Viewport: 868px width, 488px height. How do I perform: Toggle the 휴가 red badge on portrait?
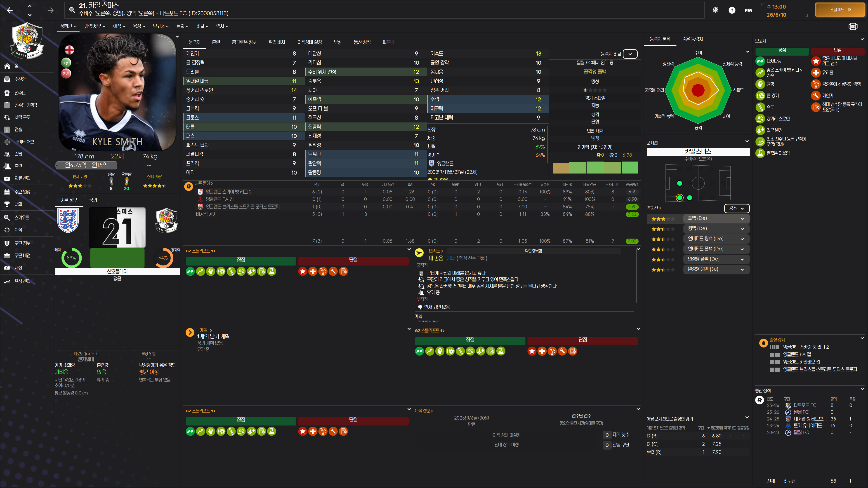tap(66, 73)
